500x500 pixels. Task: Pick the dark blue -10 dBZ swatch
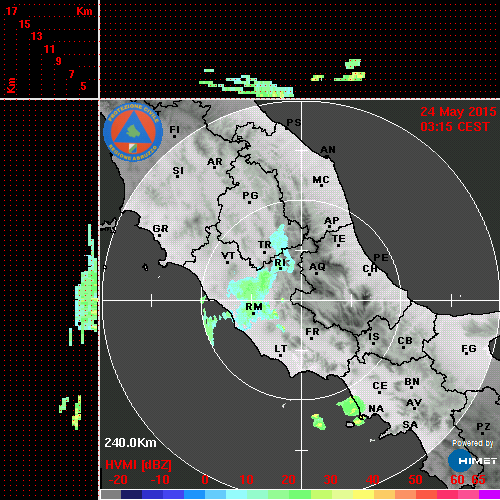point(153,494)
